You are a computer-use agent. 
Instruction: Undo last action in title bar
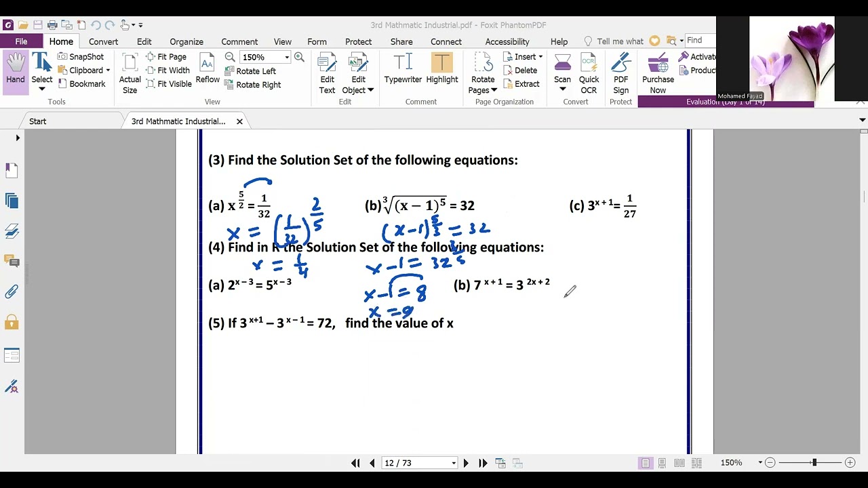(x=96, y=25)
